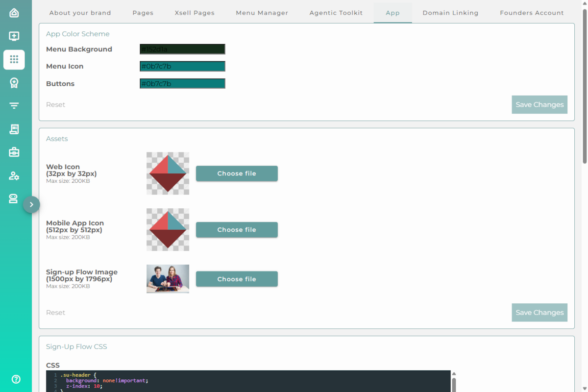Screen dimensions: 588x392
Task: Click the App Color Scheme heading
Action: [x=78, y=34]
